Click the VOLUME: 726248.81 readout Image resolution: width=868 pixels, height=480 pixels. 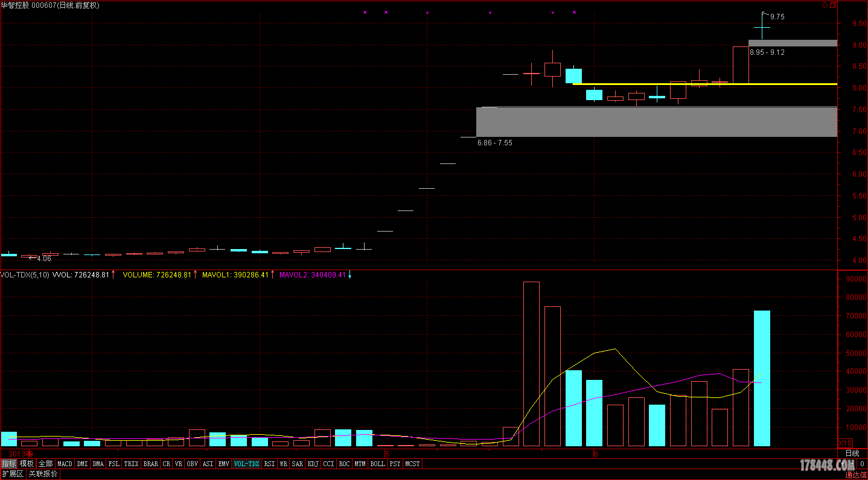point(157,275)
